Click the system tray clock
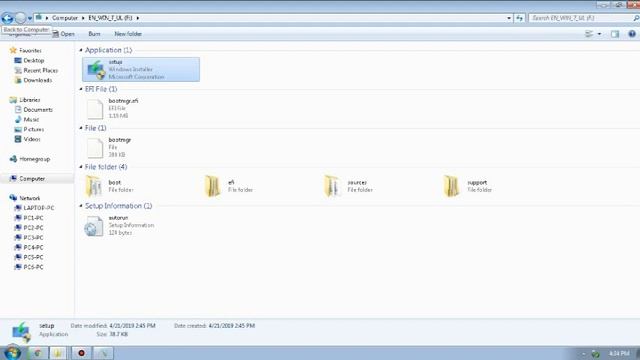 619,353
